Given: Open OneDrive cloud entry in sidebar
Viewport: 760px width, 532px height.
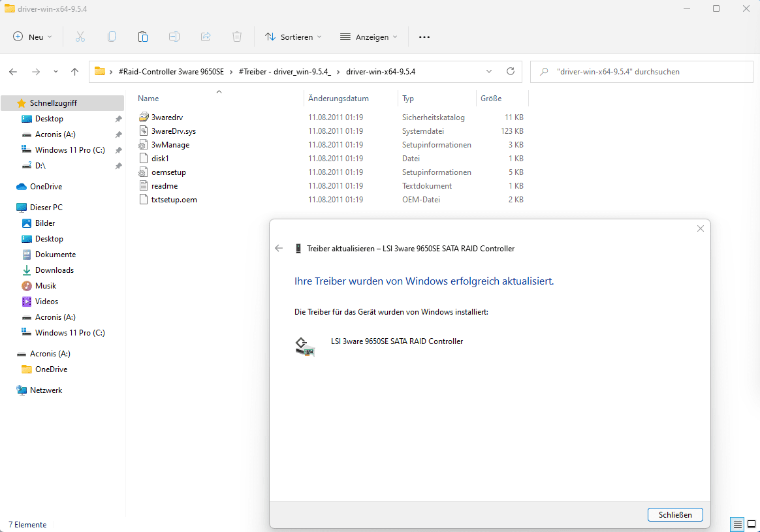Looking at the screenshot, I should pyautogui.click(x=39, y=187).
